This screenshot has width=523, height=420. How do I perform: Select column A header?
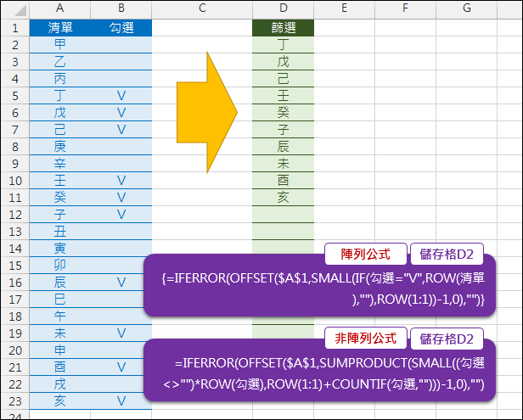click(x=59, y=9)
